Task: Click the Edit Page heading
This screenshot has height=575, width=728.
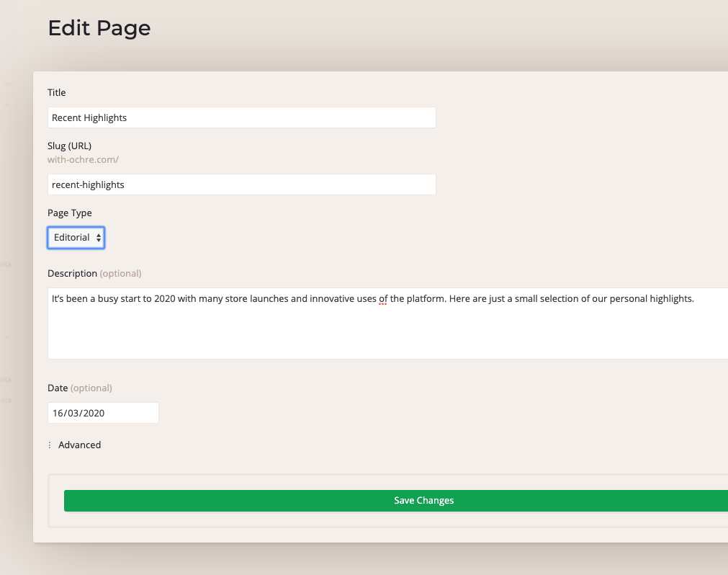Action: [x=99, y=28]
